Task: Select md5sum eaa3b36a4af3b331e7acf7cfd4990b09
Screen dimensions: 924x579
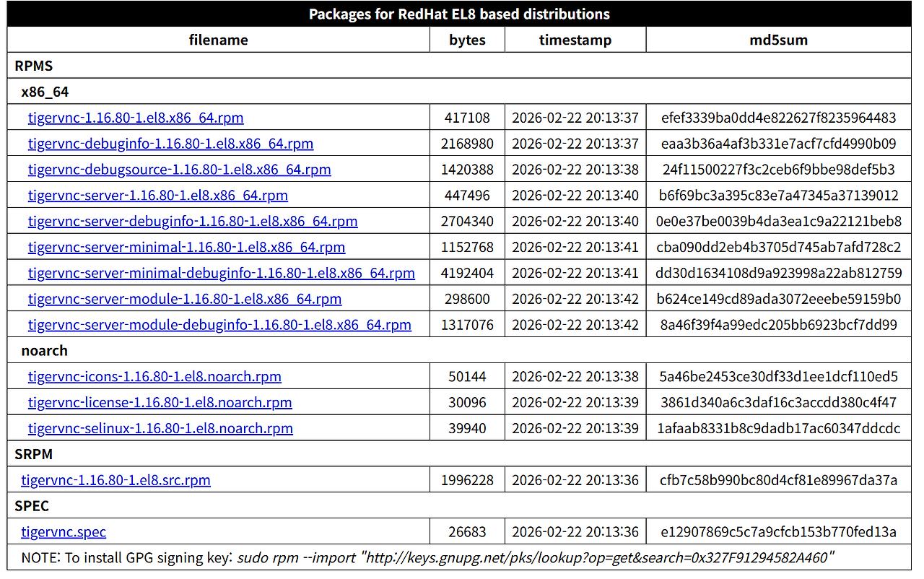Action: tap(779, 144)
